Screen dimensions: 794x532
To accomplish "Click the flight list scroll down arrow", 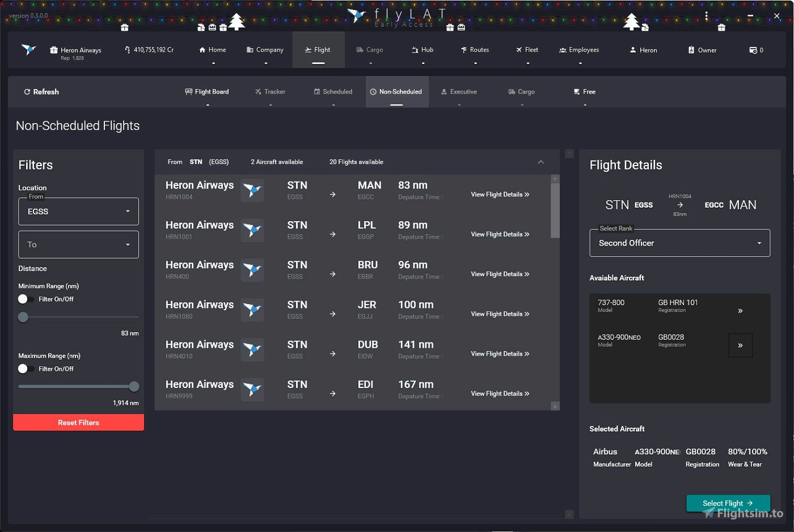I will coord(555,406).
